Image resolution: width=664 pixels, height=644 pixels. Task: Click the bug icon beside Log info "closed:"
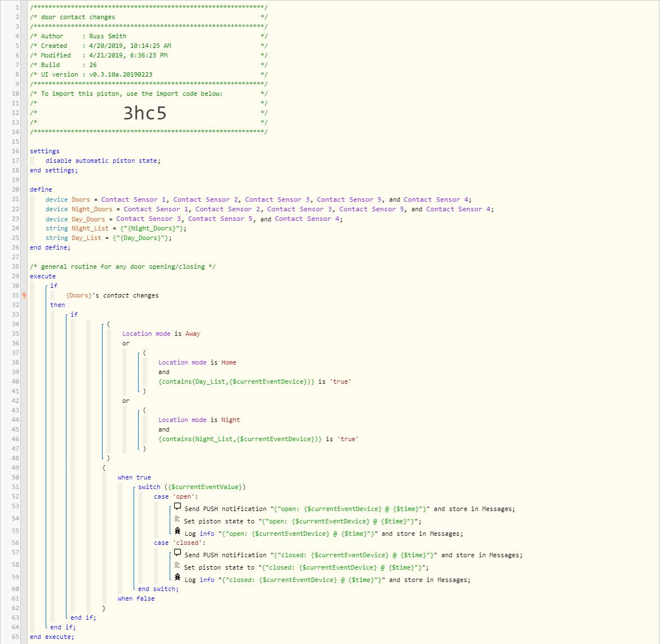coord(178,577)
